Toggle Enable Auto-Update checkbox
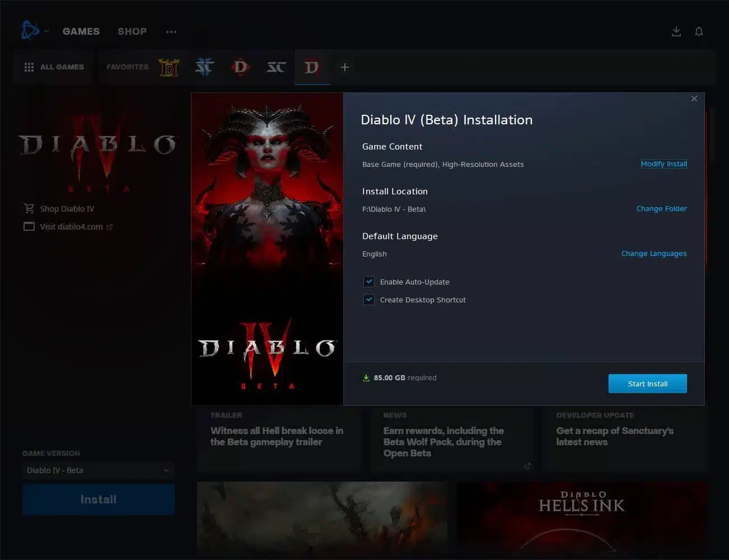Viewport: 729px width, 560px height. pos(369,282)
